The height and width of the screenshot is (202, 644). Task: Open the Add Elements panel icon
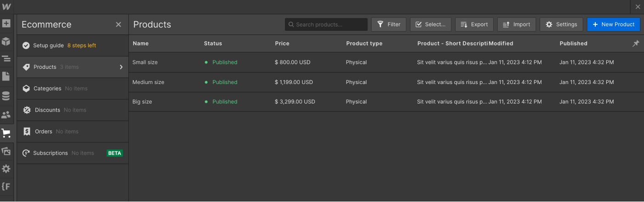(x=6, y=23)
